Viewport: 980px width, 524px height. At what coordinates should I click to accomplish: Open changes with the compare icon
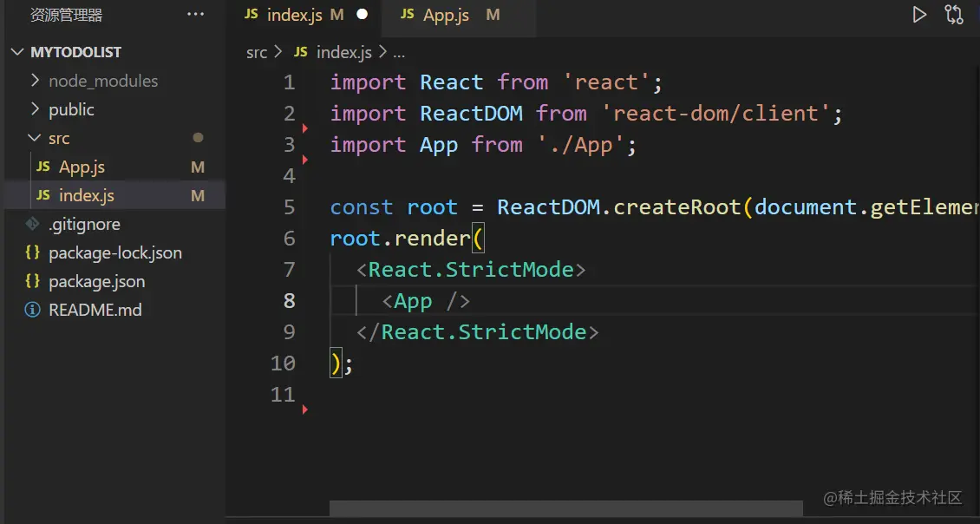954,15
